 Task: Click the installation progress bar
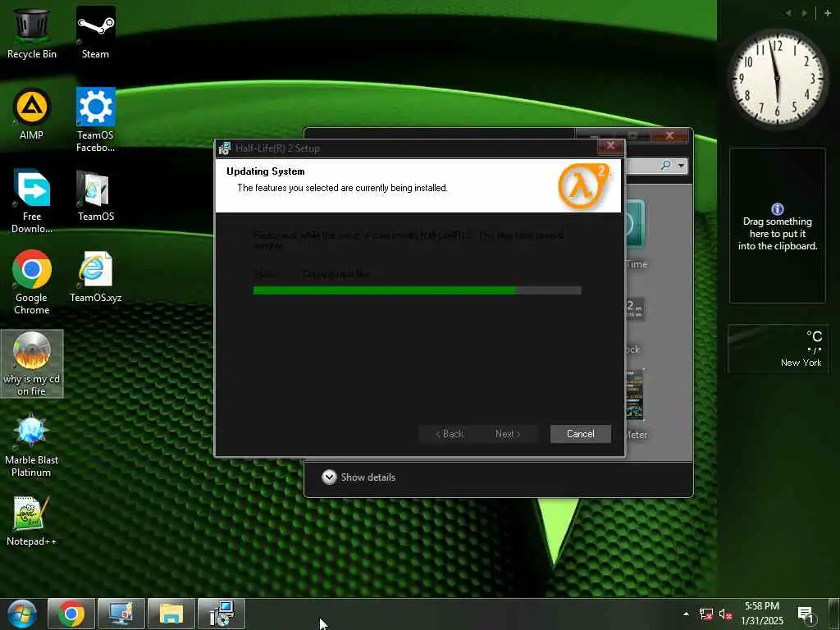tap(418, 290)
